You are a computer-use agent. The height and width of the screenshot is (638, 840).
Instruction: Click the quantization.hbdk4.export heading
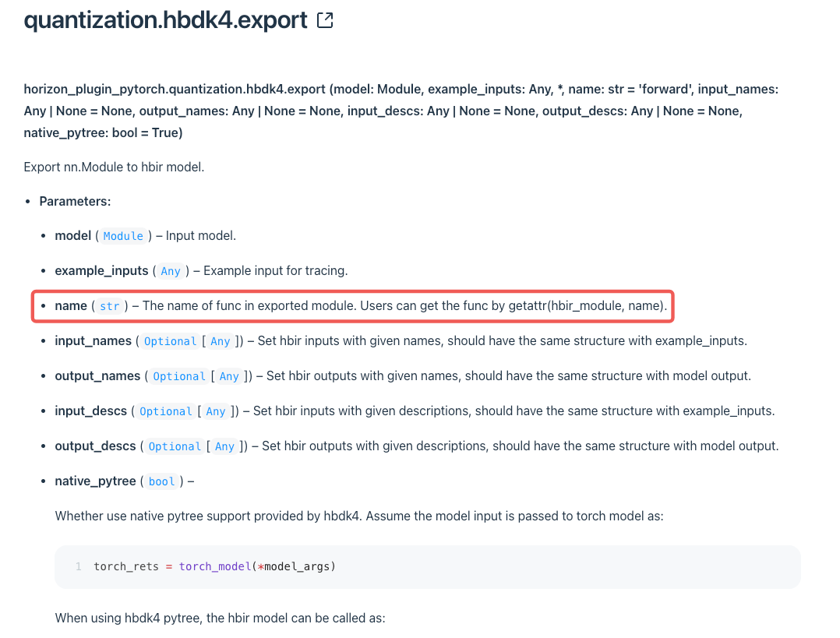tap(166, 20)
